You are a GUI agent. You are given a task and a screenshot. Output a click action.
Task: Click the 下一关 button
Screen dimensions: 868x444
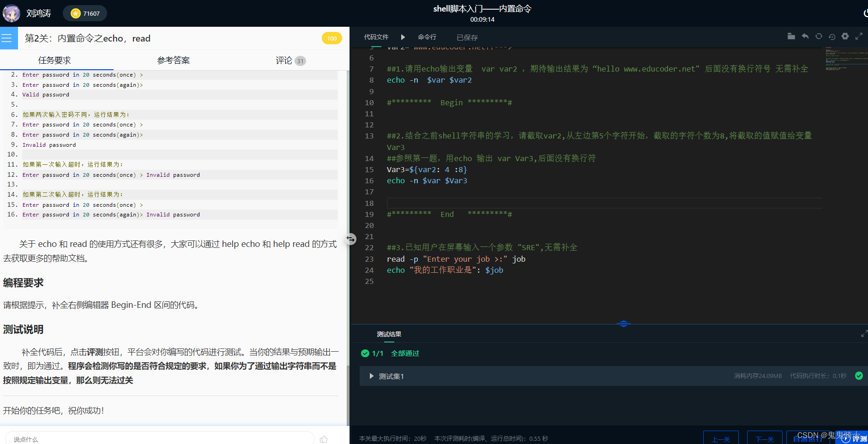point(765,438)
